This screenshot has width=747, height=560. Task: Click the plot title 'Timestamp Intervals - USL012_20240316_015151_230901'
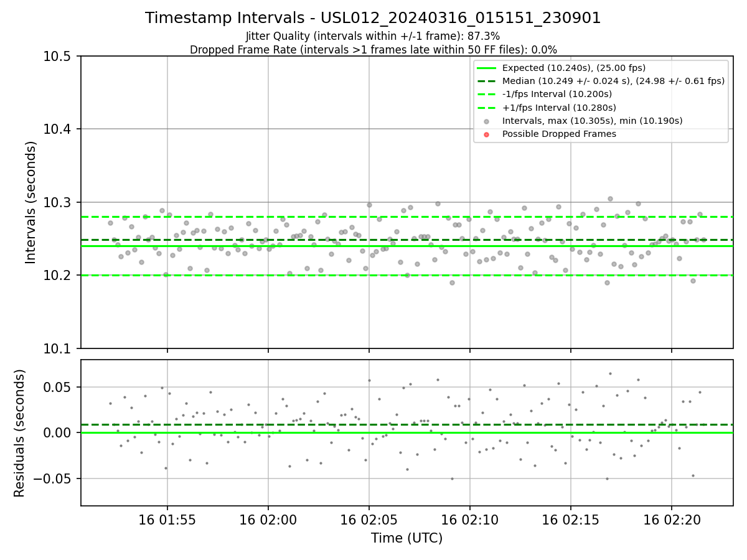point(373,18)
